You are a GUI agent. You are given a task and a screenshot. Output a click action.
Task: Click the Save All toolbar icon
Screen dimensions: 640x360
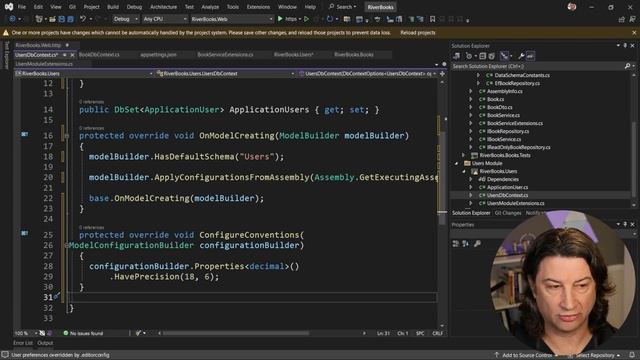(70, 19)
